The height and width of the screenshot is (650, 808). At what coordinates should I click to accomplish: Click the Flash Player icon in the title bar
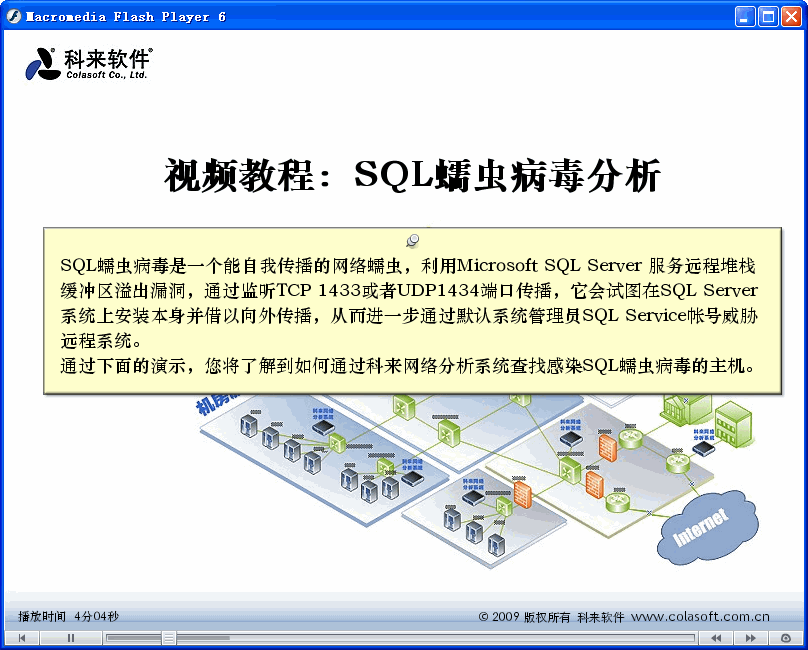tap(15, 15)
